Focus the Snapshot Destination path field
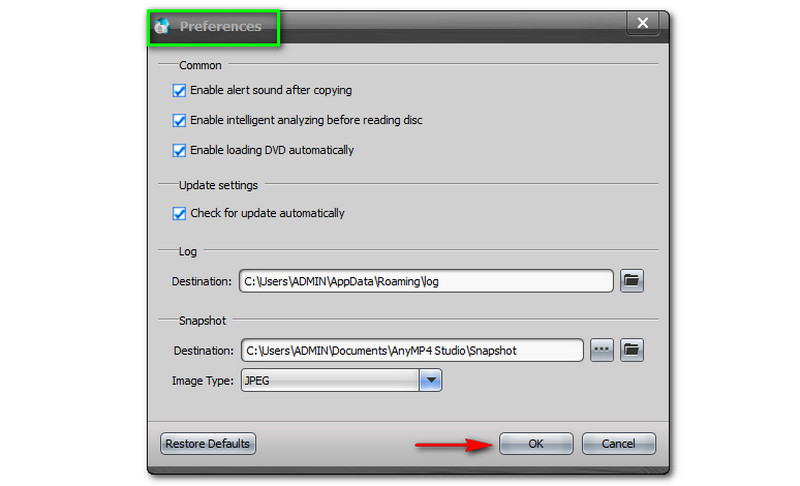The width and height of the screenshot is (800, 486). click(412, 350)
